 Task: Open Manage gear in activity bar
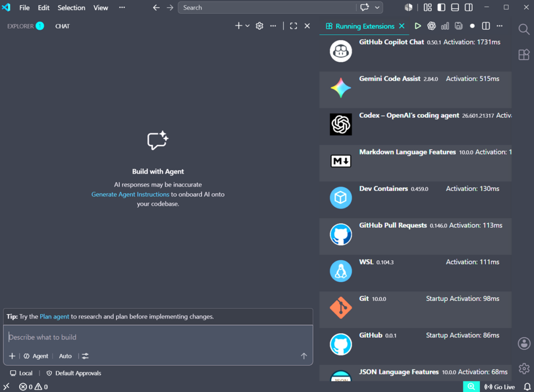tap(524, 369)
